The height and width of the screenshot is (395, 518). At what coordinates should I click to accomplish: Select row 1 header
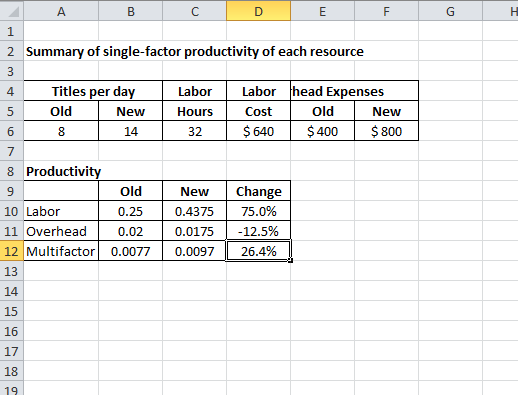point(12,31)
